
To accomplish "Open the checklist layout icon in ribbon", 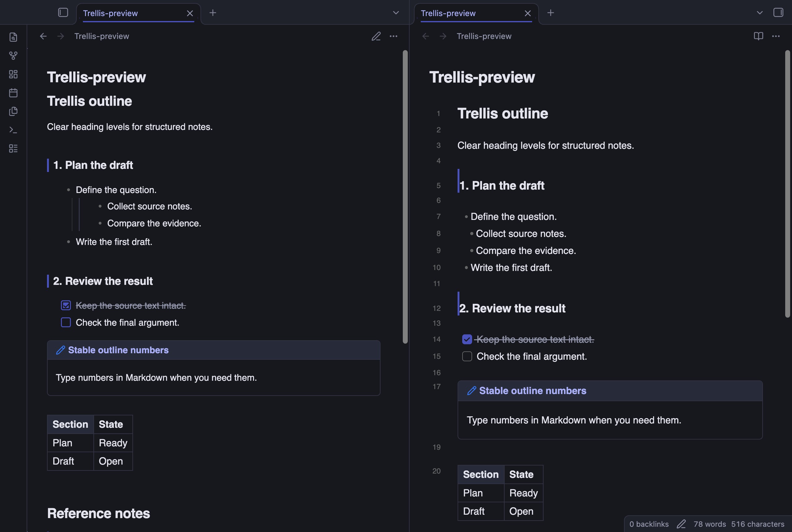I will pyautogui.click(x=13, y=148).
